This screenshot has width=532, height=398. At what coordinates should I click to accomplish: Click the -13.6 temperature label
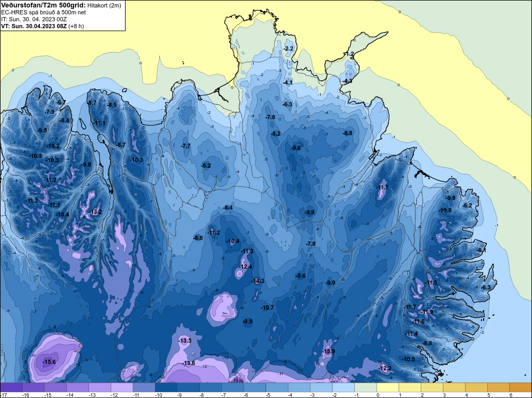tap(189, 363)
